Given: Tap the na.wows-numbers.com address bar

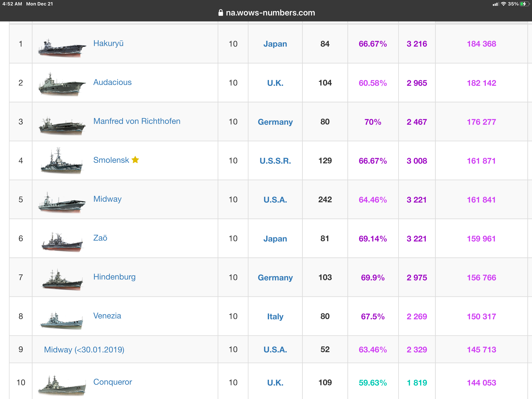Looking at the screenshot, I should (270, 13).
